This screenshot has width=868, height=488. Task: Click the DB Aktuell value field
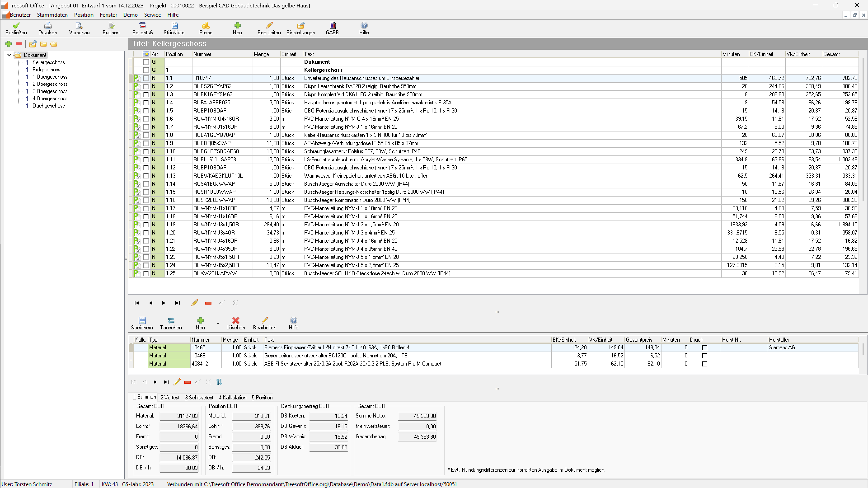[329, 447]
